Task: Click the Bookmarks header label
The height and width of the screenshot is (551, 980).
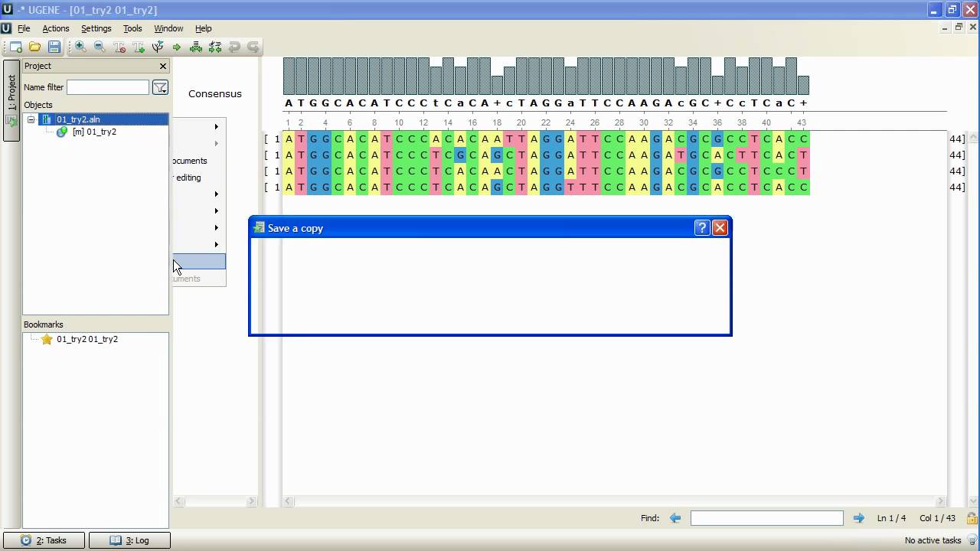Action: 43,324
